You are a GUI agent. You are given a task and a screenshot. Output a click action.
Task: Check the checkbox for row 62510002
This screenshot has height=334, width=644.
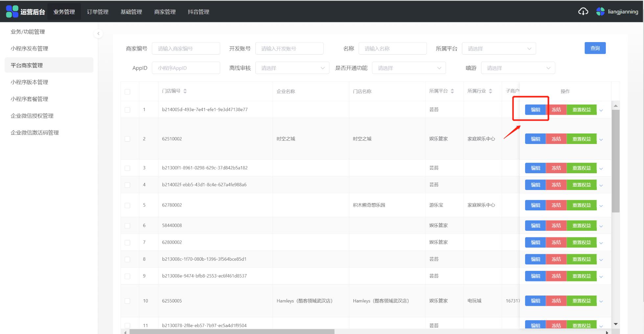127,139
